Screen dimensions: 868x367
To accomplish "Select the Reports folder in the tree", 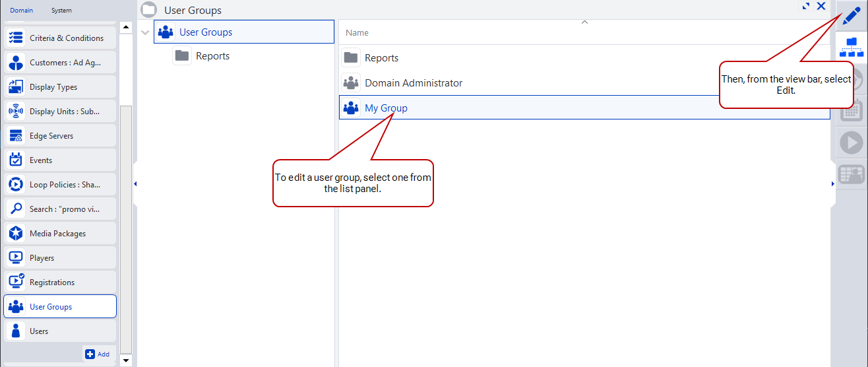I will pyautogui.click(x=212, y=56).
